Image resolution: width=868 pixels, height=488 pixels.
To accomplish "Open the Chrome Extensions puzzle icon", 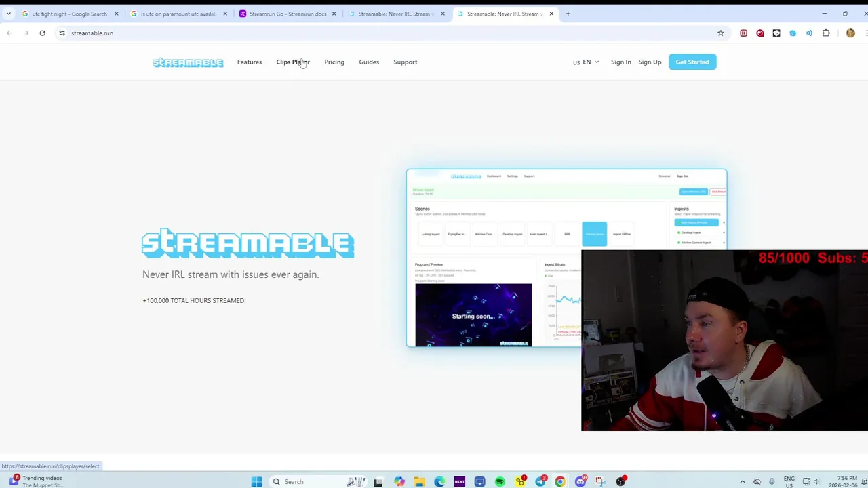I will click(x=826, y=33).
